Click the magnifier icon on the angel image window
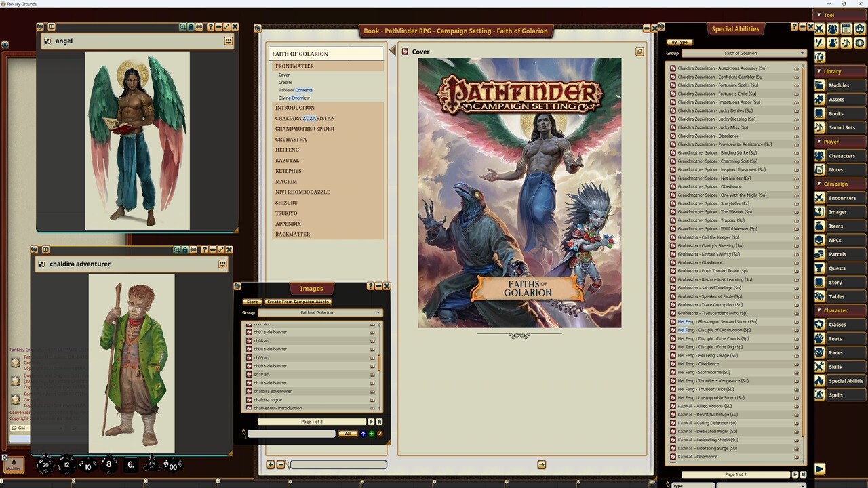868x488 pixels. [x=182, y=26]
